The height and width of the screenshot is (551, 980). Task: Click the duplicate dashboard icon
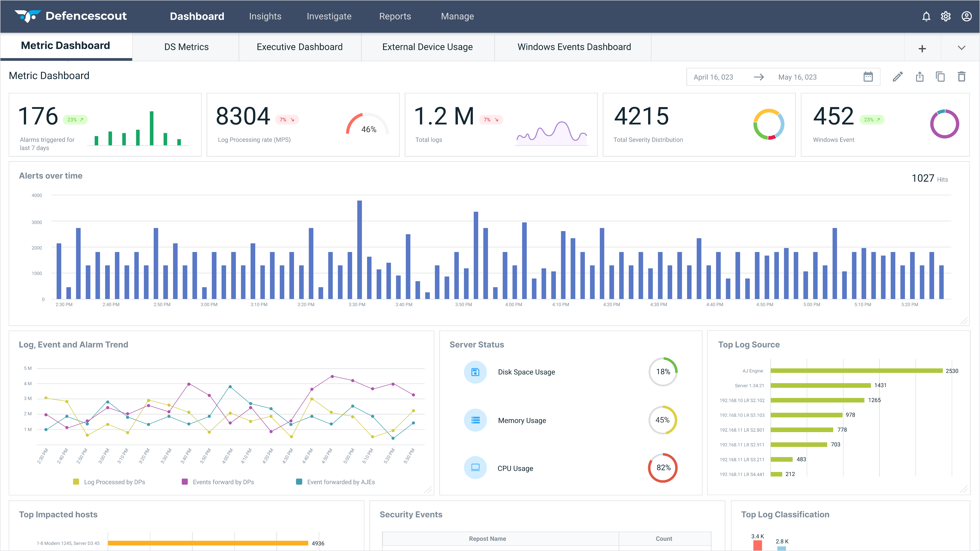[940, 77]
